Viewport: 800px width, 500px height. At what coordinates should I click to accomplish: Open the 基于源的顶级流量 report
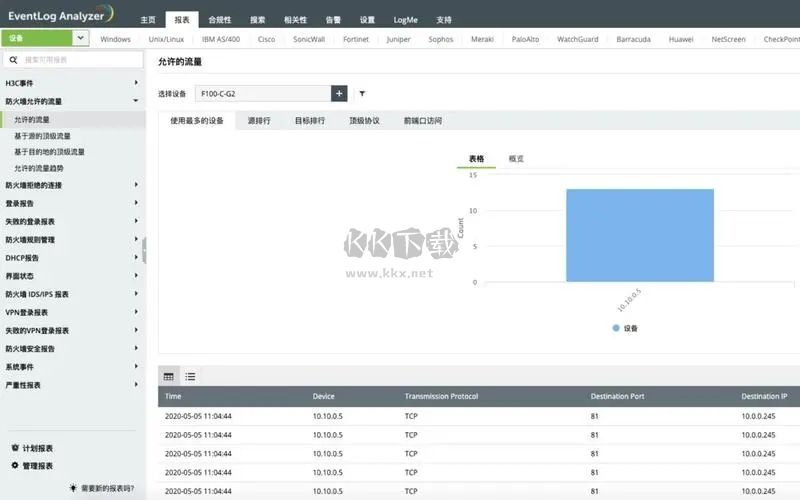pyautogui.click(x=42, y=136)
